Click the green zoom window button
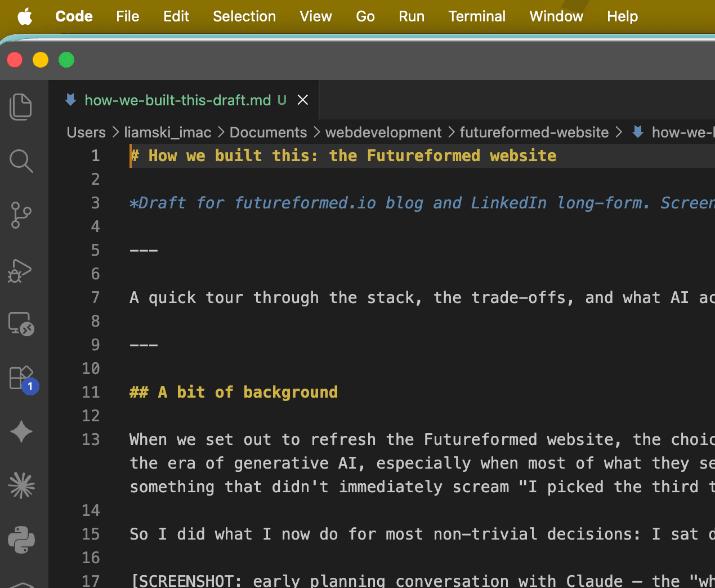 pos(66,60)
